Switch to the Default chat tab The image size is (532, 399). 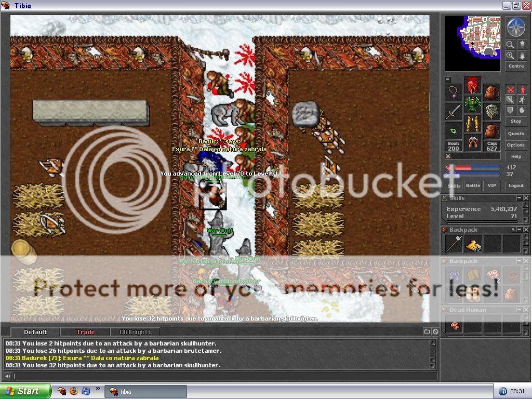click(35, 332)
